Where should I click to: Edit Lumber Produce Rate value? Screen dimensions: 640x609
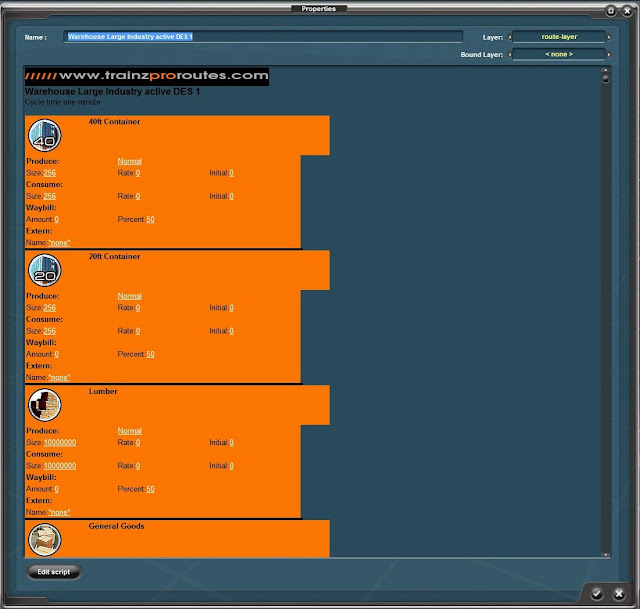[138, 442]
